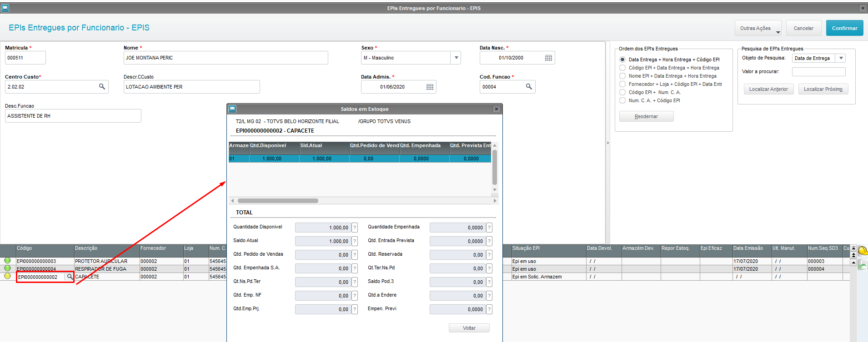
Task: Click Localizar Próximo button
Action: click(823, 89)
